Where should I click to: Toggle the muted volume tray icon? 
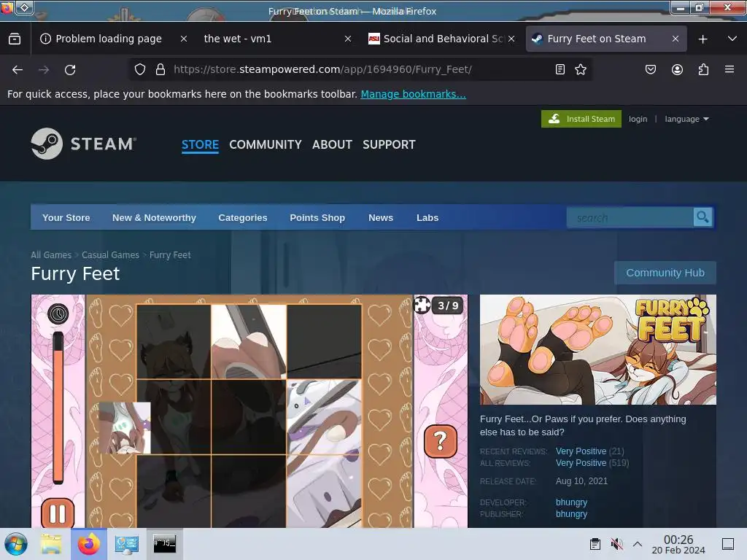point(616,544)
